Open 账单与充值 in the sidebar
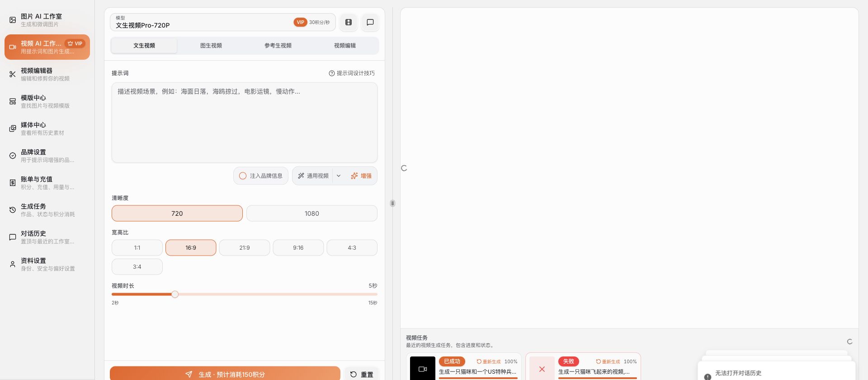Viewport: 868px width, 380px height. [47, 183]
